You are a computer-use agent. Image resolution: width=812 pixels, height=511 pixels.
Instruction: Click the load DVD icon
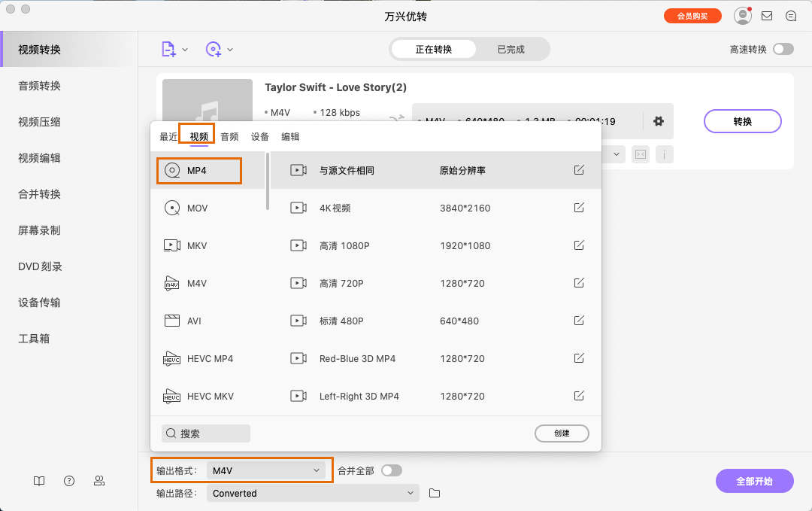[x=215, y=48]
